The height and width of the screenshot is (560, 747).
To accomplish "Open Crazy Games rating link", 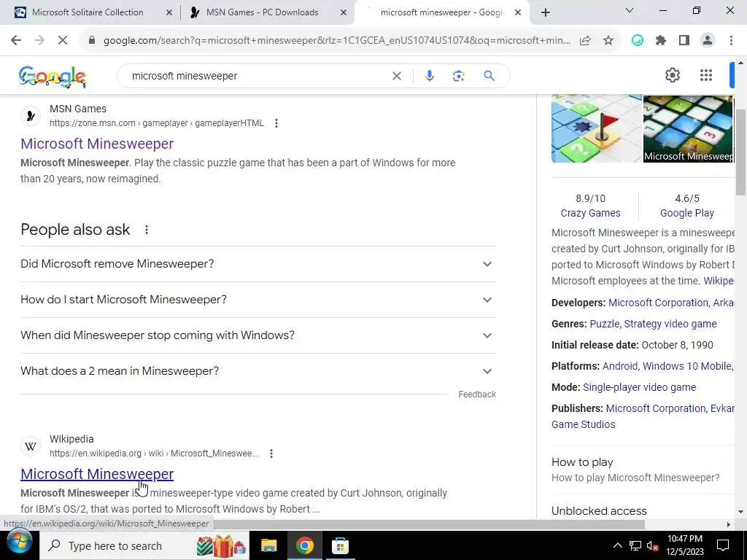I will (590, 213).
